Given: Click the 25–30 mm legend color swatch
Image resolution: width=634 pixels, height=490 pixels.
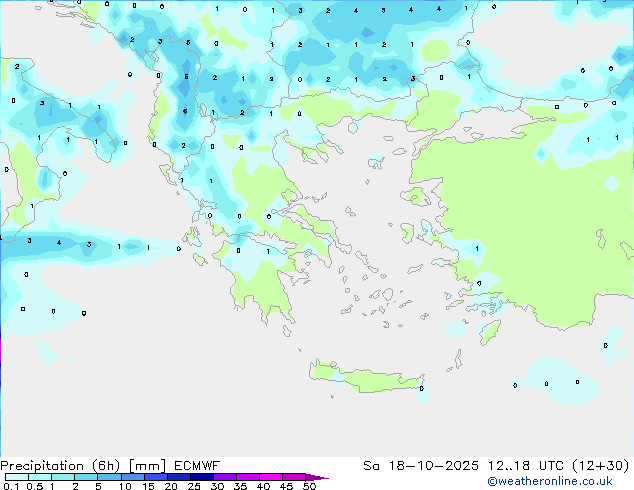Looking at the screenshot, I should click(x=201, y=477).
